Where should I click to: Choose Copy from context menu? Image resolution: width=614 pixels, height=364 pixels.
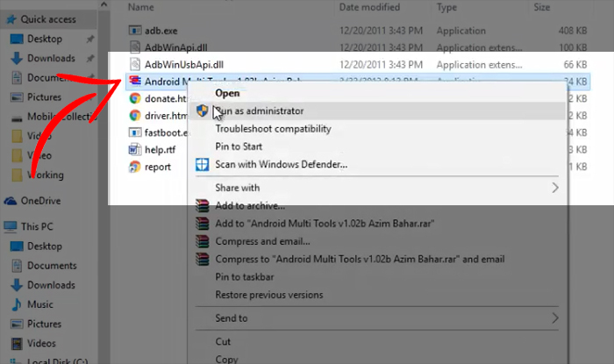[226, 359]
